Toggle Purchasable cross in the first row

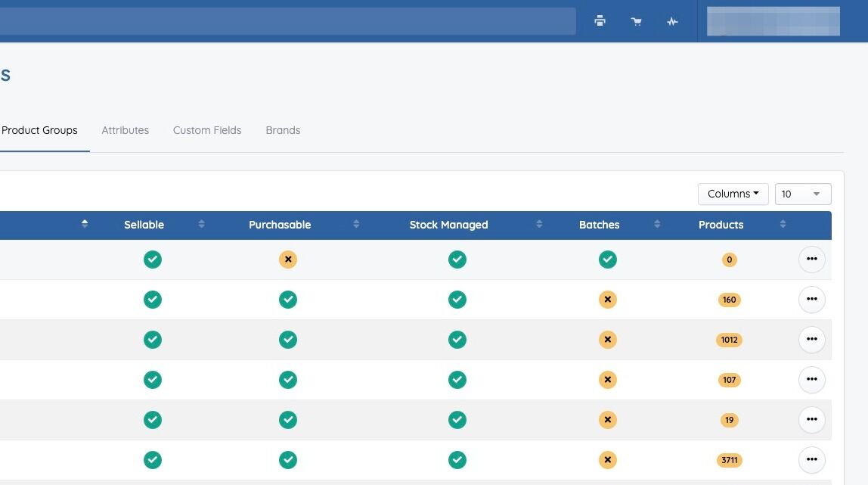pyautogui.click(x=288, y=260)
